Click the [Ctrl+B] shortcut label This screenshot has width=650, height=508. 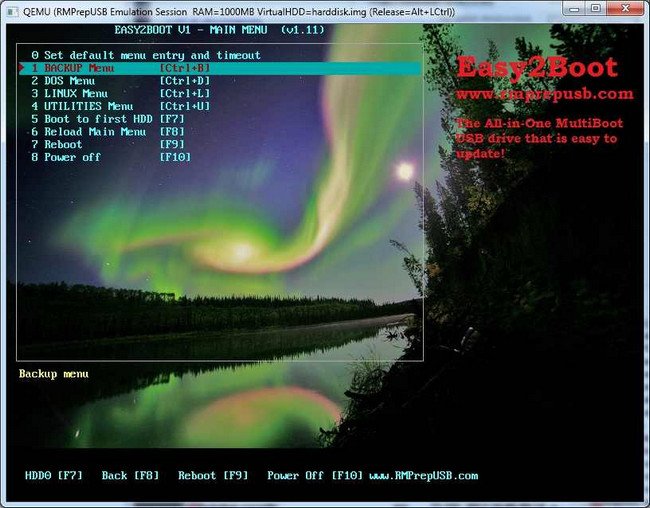pyautogui.click(x=185, y=68)
